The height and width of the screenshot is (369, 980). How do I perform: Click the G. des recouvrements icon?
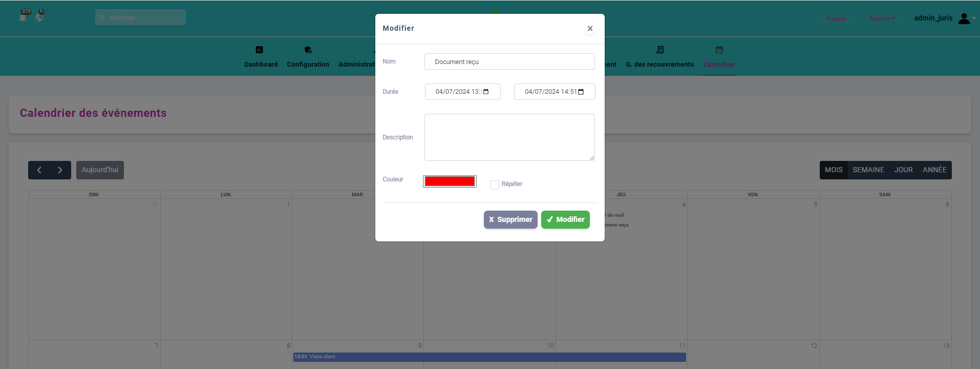(x=660, y=50)
